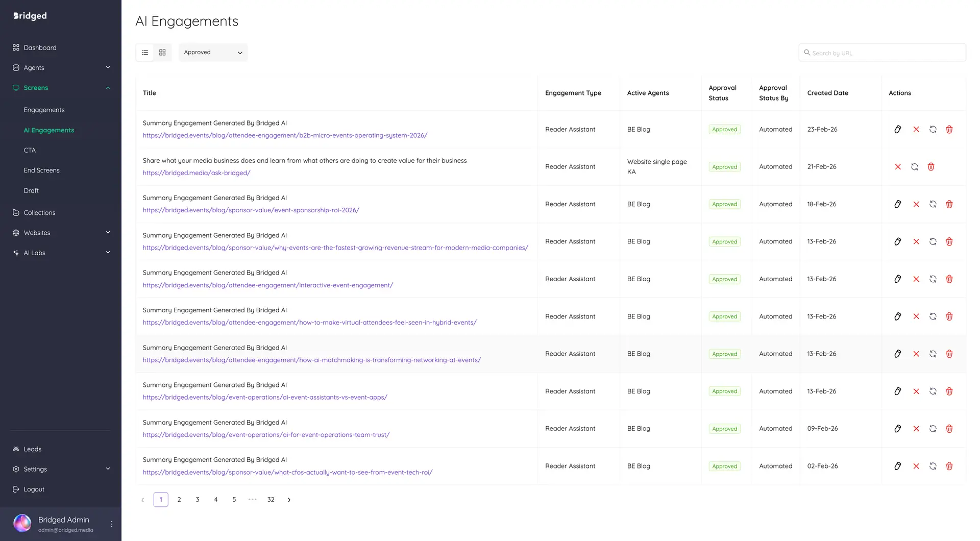This screenshot has height=541, width=980.
Task: Regenerate the sponsor-value-roi engagement via refresh icon
Action: (x=933, y=204)
